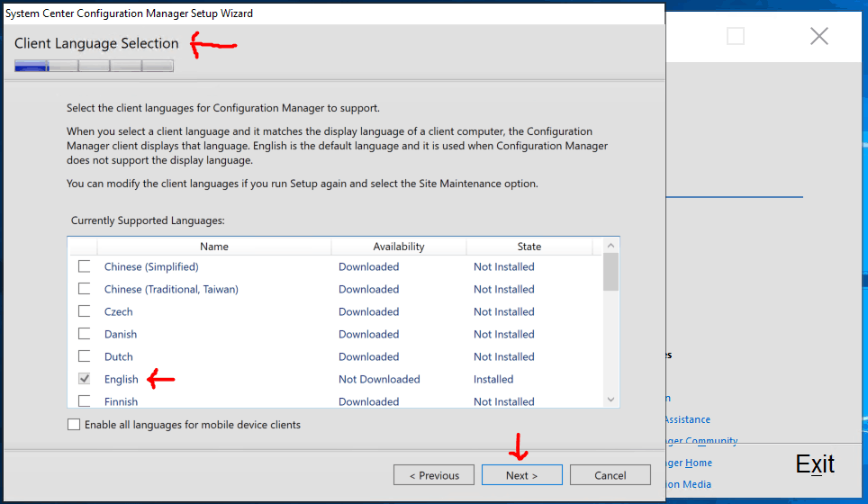This screenshot has width=868, height=504.
Task: Go back with the < Previous button
Action: tap(434, 475)
